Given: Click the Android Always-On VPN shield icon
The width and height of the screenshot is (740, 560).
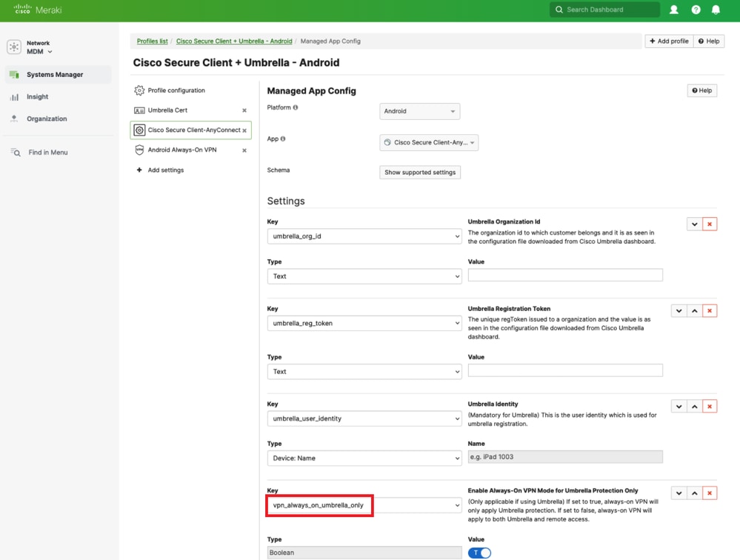Looking at the screenshot, I should (x=139, y=150).
